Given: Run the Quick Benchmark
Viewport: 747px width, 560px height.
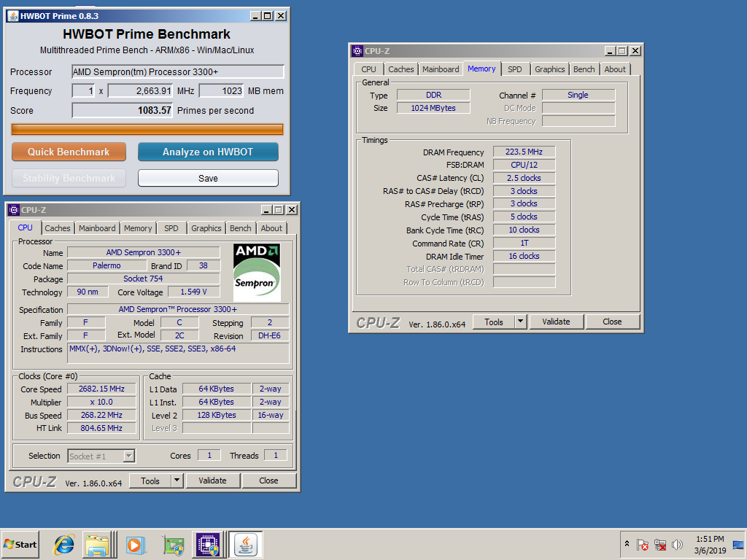Looking at the screenshot, I should [69, 152].
